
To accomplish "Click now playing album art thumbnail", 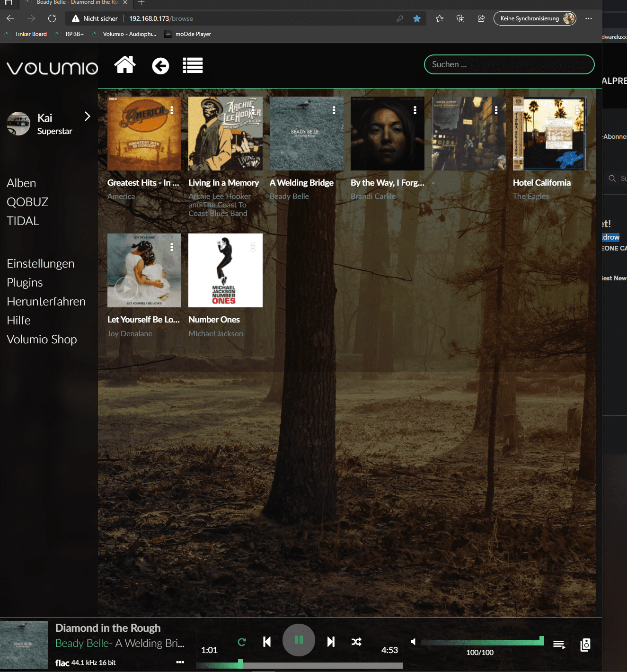I will point(24,645).
